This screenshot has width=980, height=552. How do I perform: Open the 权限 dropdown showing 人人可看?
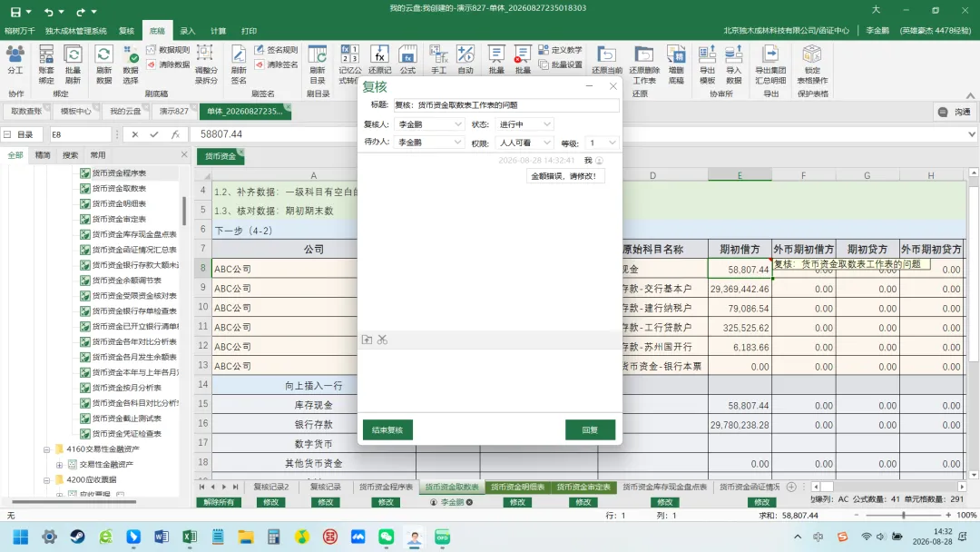pyautogui.click(x=524, y=143)
